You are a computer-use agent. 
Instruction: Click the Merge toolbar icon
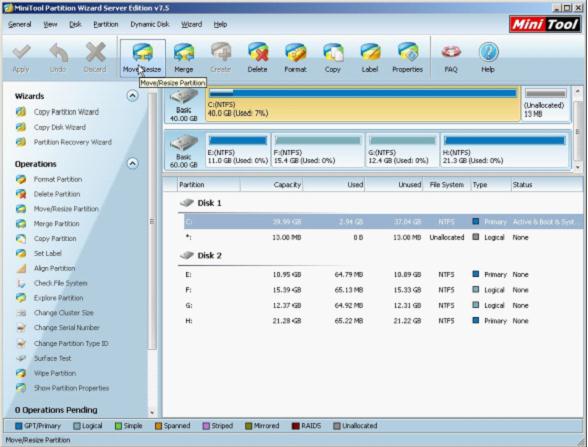pos(184,58)
